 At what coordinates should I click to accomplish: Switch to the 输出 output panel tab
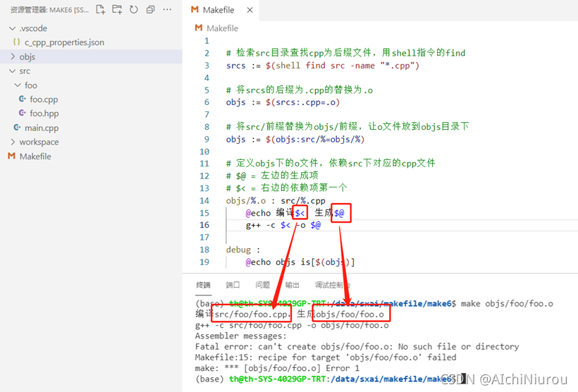292,285
